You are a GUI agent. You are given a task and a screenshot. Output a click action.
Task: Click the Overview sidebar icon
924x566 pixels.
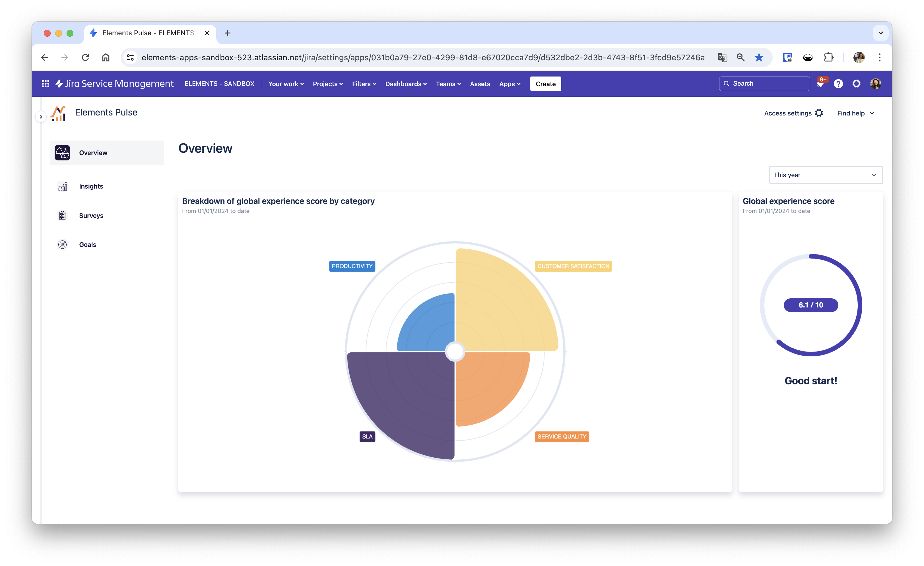point(62,152)
